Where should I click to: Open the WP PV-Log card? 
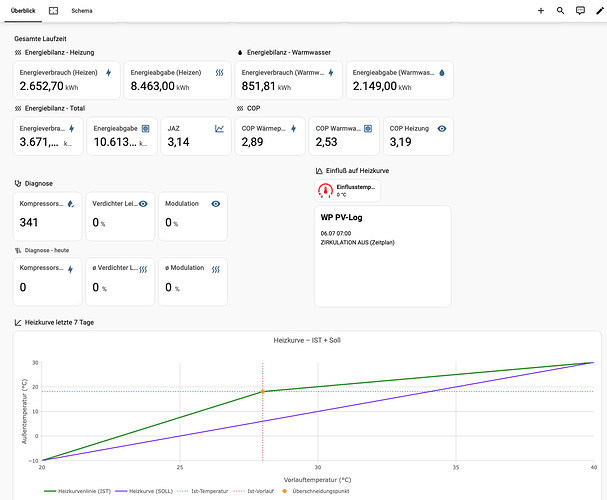pos(382,256)
